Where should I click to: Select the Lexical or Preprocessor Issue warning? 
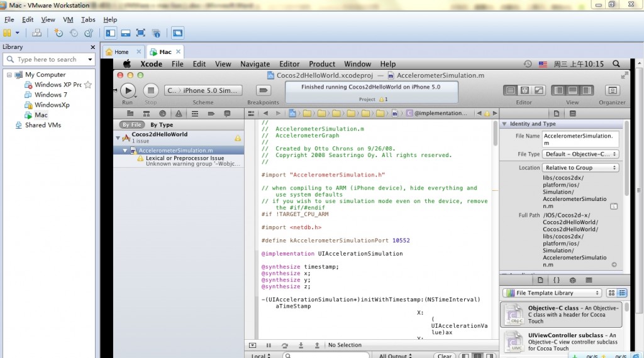(x=185, y=158)
